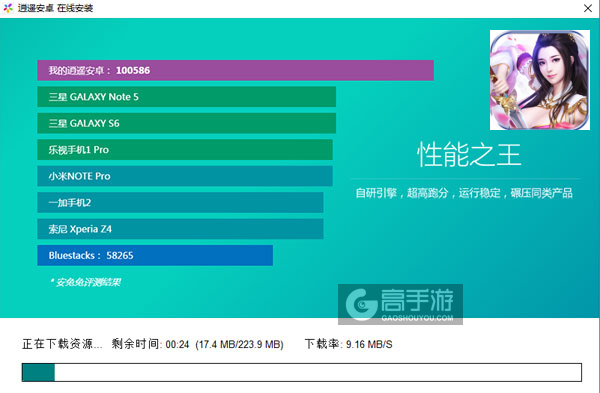The height and width of the screenshot is (393, 600).
Task: Select the 三星 GALAXY Note 5 bar
Action: [x=186, y=96]
